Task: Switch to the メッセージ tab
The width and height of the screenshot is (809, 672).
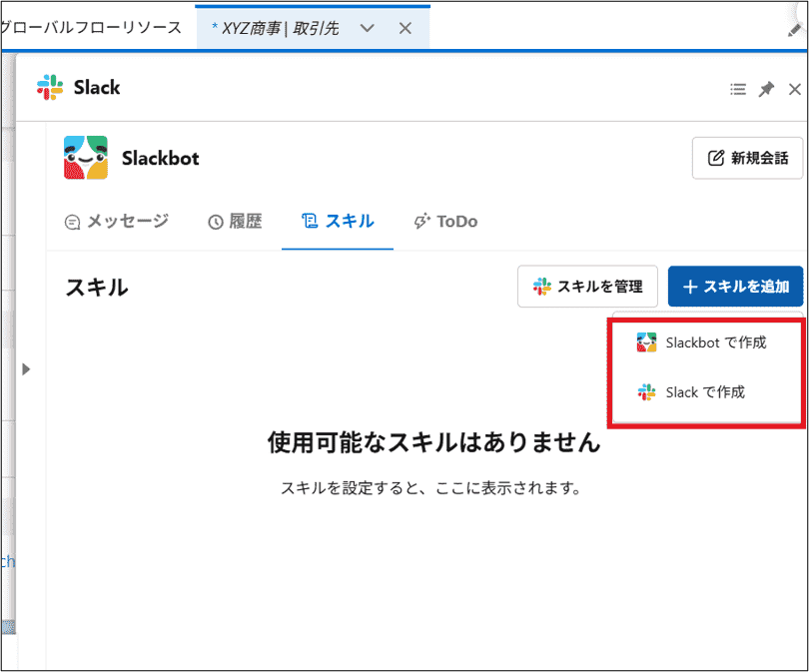Action: 117,222
